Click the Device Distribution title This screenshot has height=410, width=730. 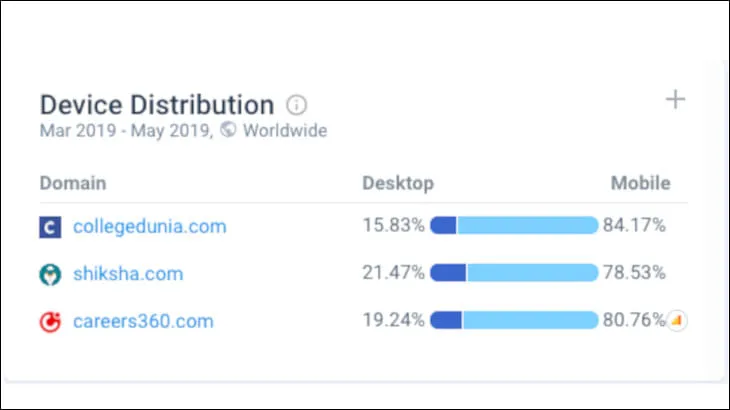pos(156,105)
